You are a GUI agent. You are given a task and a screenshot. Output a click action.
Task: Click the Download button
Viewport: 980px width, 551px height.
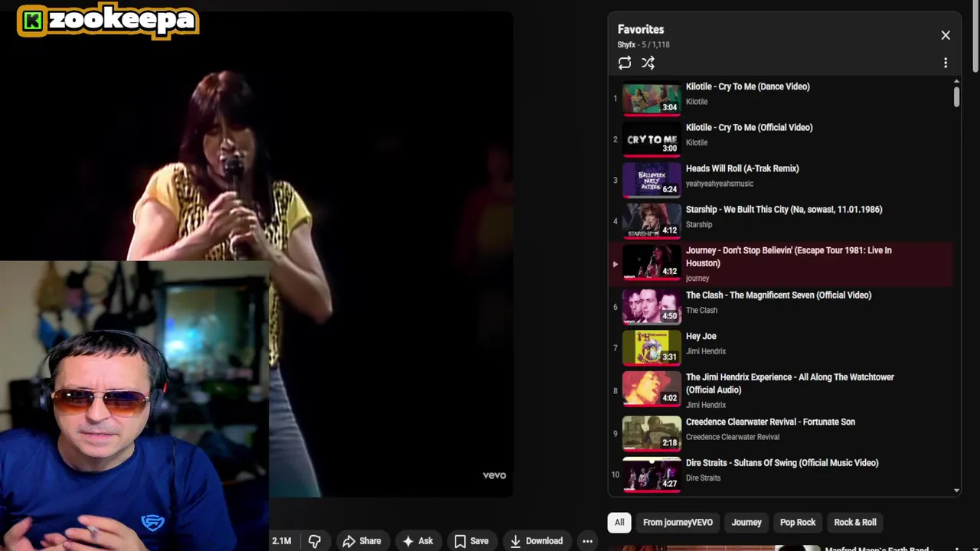(537, 541)
